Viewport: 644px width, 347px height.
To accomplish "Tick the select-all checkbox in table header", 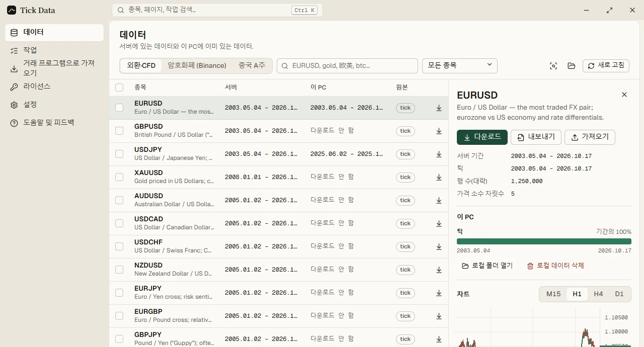I will click(119, 88).
